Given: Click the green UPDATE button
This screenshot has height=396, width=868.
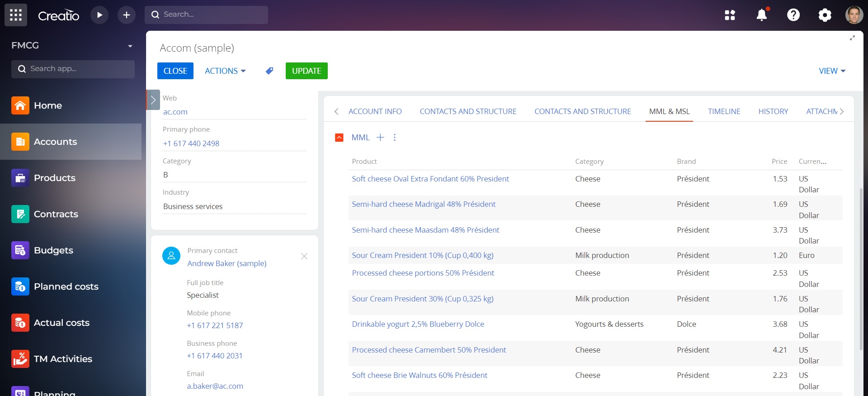Looking at the screenshot, I should click(307, 71).
